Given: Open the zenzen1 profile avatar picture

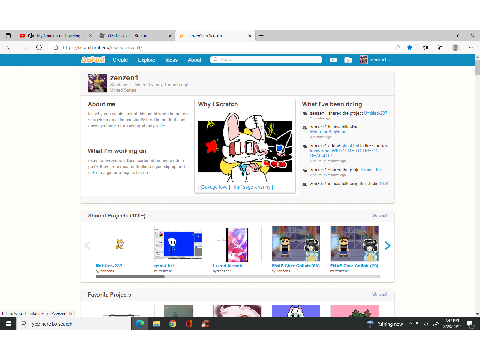Looking at the screenshot, I should [x=97, y=83].
